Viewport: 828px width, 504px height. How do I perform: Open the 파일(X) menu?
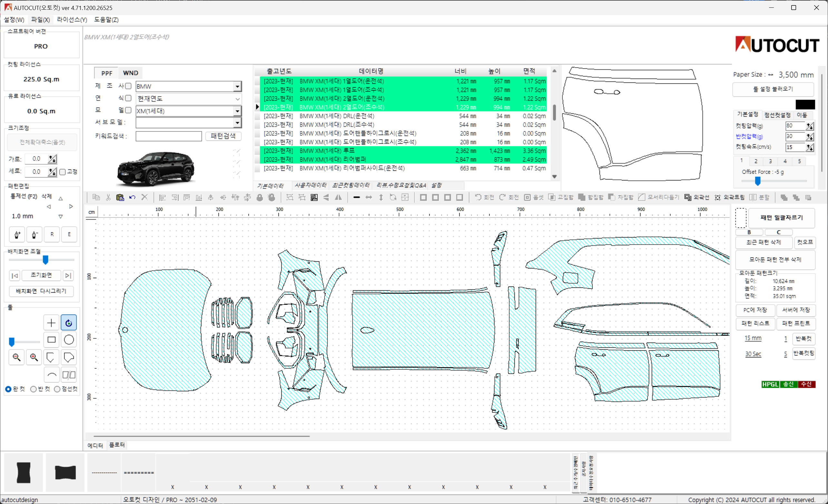pos(41,20)
